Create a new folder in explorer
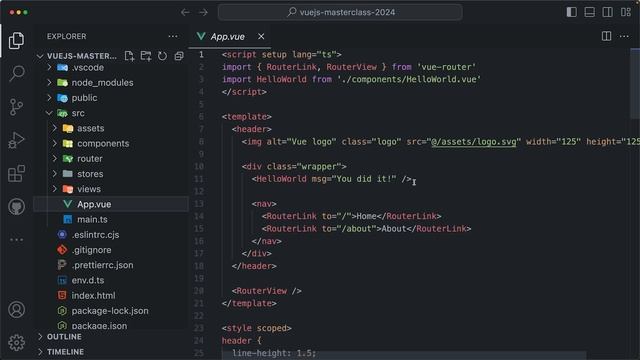The width and height of the screenshot is (640, 360). 146,56
